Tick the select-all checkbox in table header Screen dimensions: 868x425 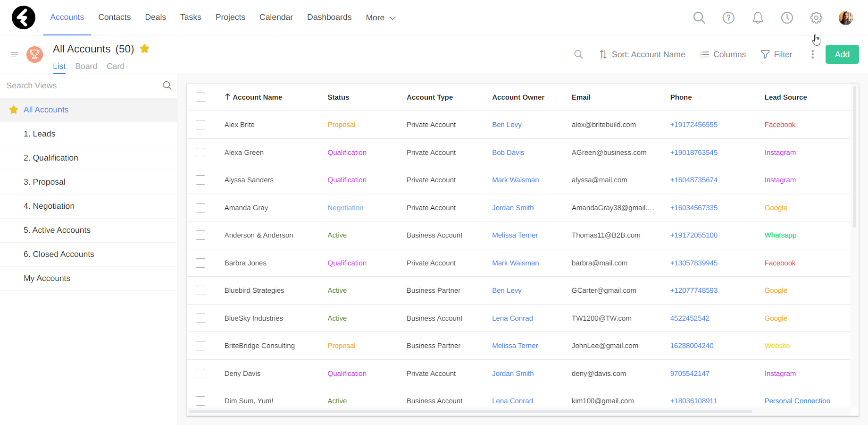(x=200, y=97)
